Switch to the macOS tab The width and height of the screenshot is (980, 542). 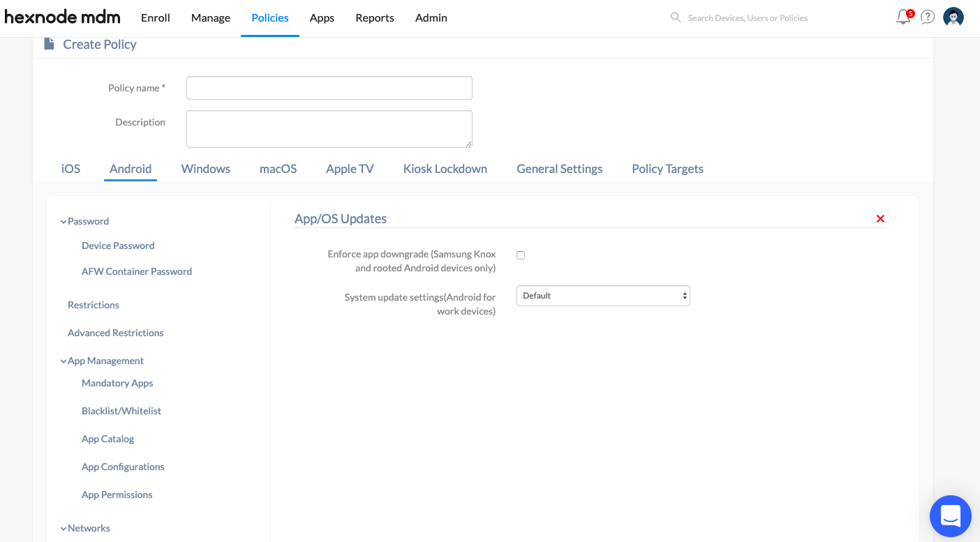(x=279, y=169)
